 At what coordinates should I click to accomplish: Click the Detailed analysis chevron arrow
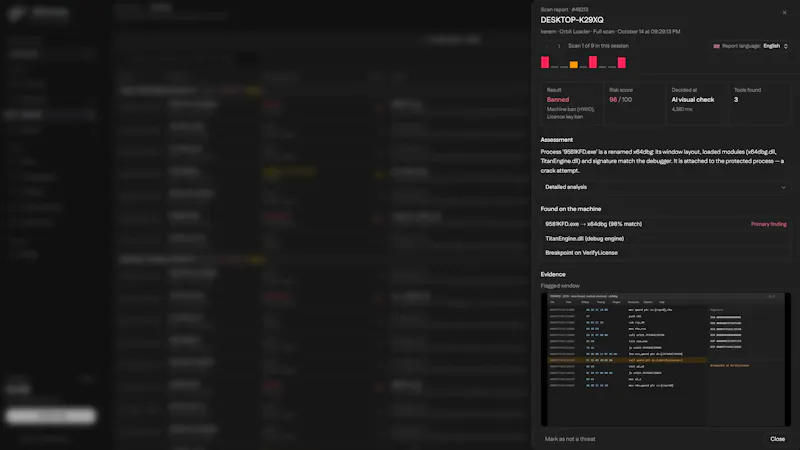(x=783, y=187)
